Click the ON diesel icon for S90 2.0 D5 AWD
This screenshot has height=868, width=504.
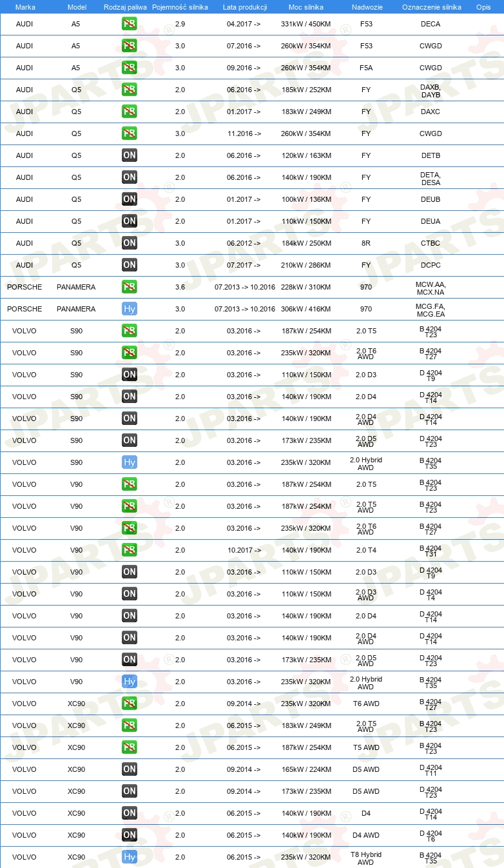click(130, 440)
